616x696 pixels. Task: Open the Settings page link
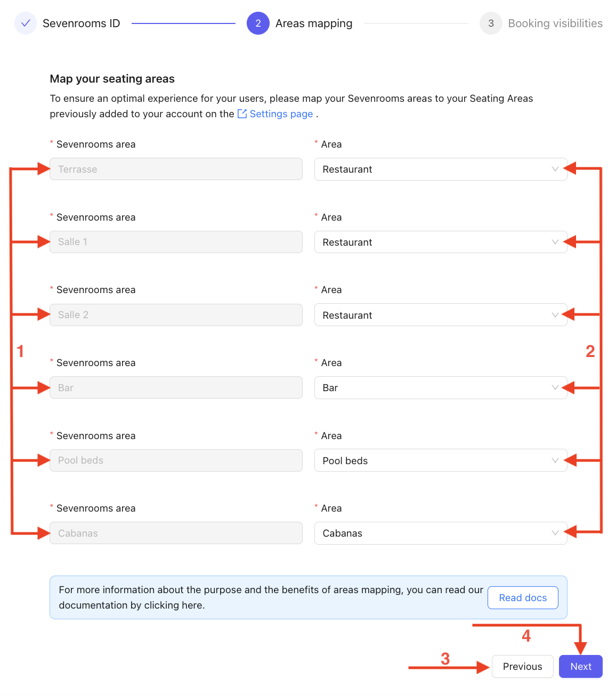pyautogui.click(x=281, y=114)
